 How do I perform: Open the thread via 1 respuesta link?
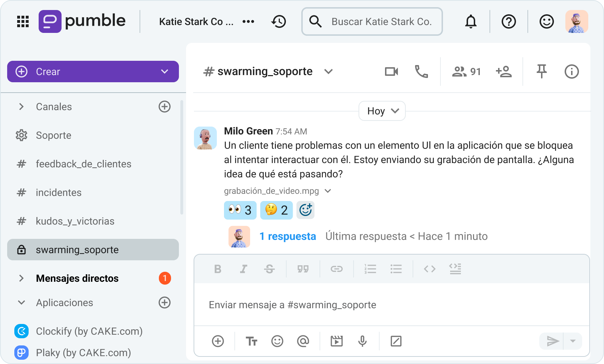click(x=288, y=236)
